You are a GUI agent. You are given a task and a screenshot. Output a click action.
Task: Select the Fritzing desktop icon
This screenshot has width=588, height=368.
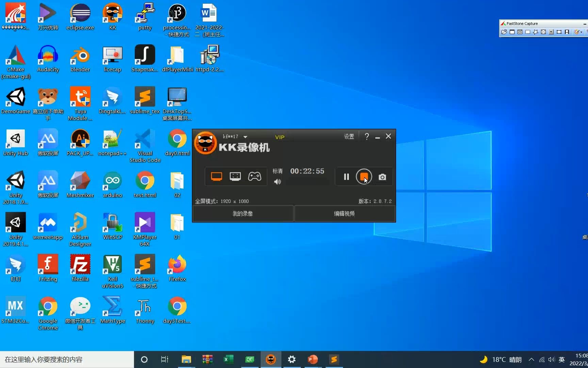tap(48, 268)
